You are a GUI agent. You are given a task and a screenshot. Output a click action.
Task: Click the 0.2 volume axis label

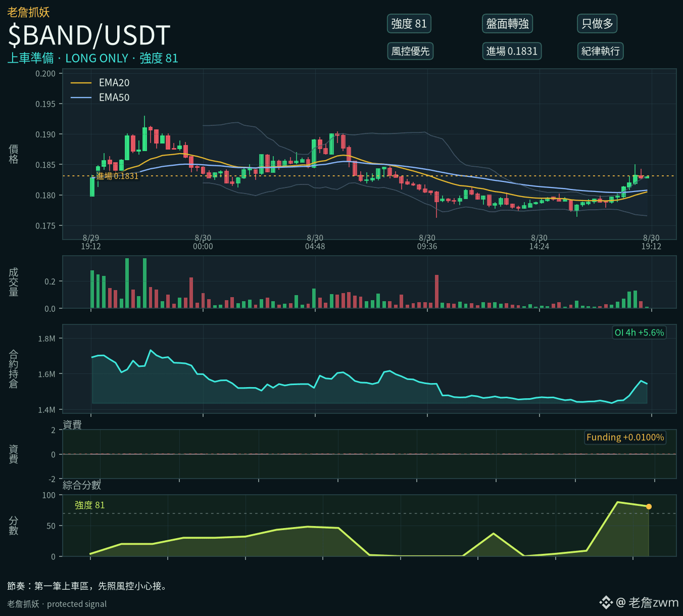coord(50,281)
